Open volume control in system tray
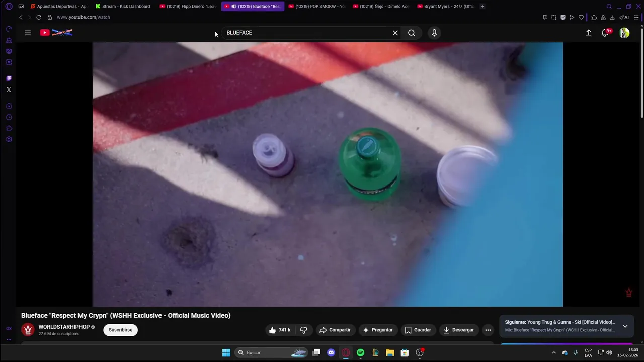 pos(609,352)
